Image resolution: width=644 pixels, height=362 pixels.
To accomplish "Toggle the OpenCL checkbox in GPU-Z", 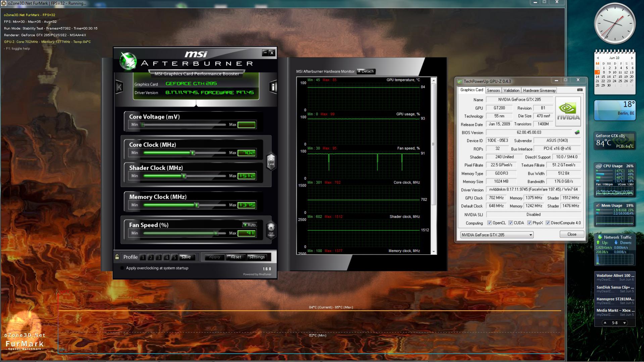I will [489, 223].
